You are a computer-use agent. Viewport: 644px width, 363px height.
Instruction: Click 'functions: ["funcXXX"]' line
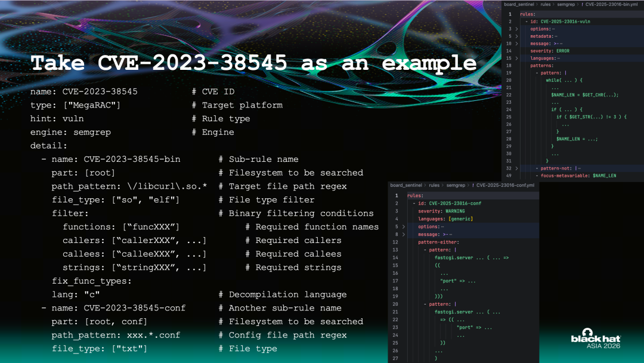tap(121, 227)
